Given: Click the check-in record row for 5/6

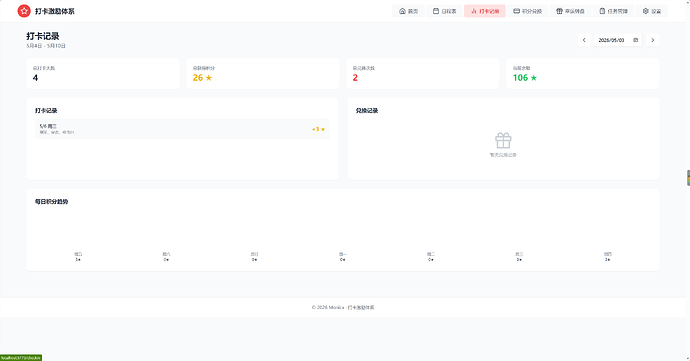Looking at the screenshot, I should coord(182,129).
